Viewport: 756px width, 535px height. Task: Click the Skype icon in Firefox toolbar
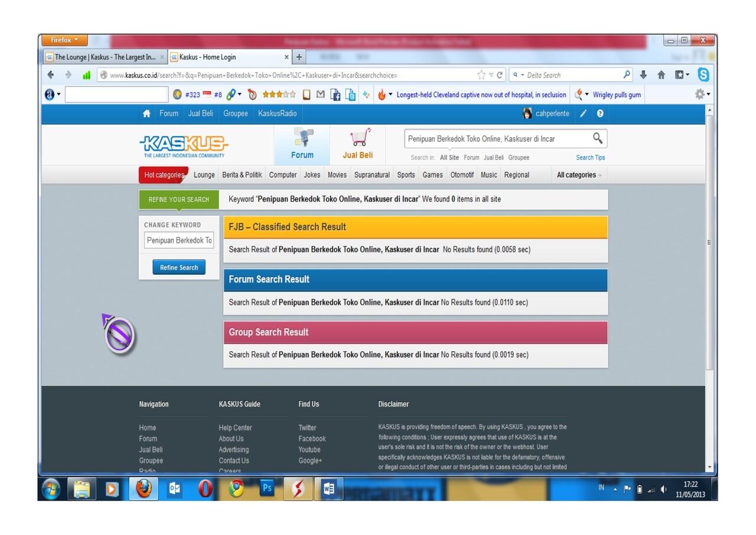pyautogui.click(x=703, y=74)
